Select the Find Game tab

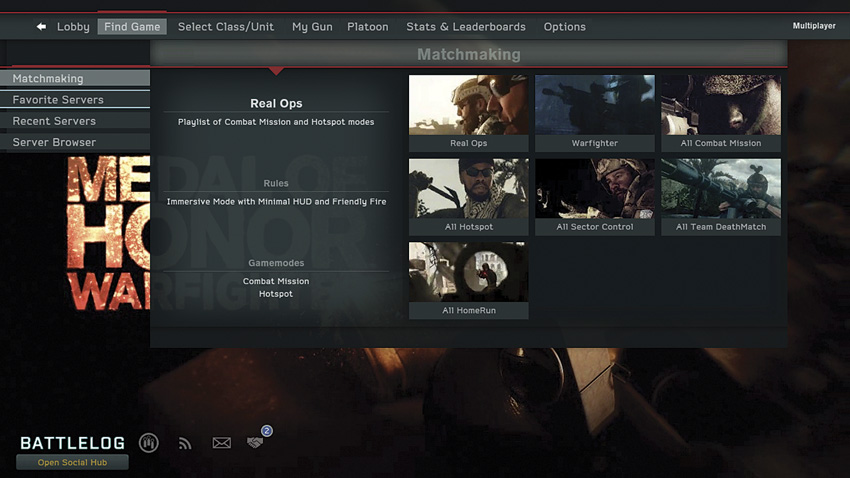pyautogui.click(x=132, y=27)
